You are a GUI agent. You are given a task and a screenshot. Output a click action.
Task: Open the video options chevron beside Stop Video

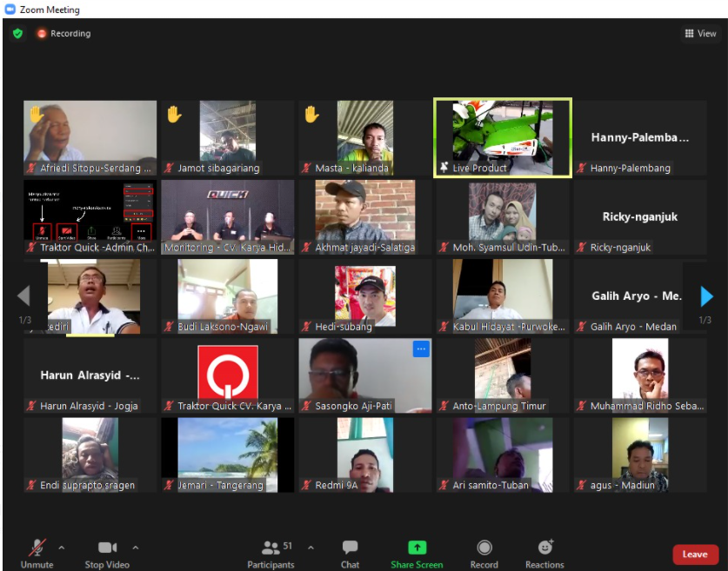pyautogui.click(x=135, y=548)
